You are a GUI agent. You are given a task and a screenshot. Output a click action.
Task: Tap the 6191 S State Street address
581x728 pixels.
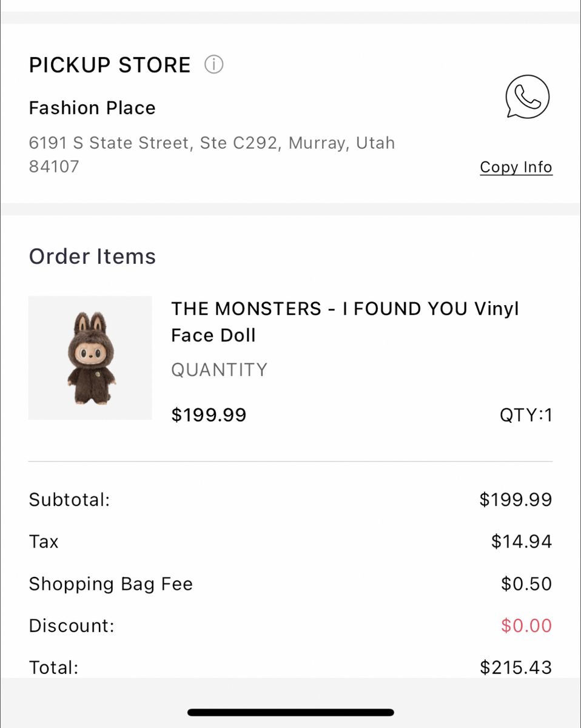click(x=212, y=154)
